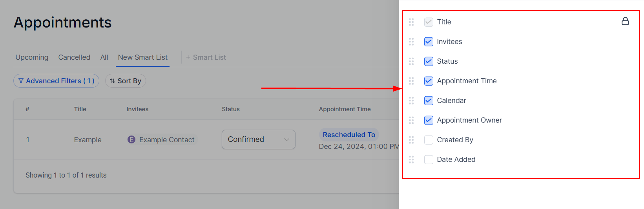This screenshot has height=209, width=644.
Task: Click the lock icon on Title row
Action: (x=625, y=21)
